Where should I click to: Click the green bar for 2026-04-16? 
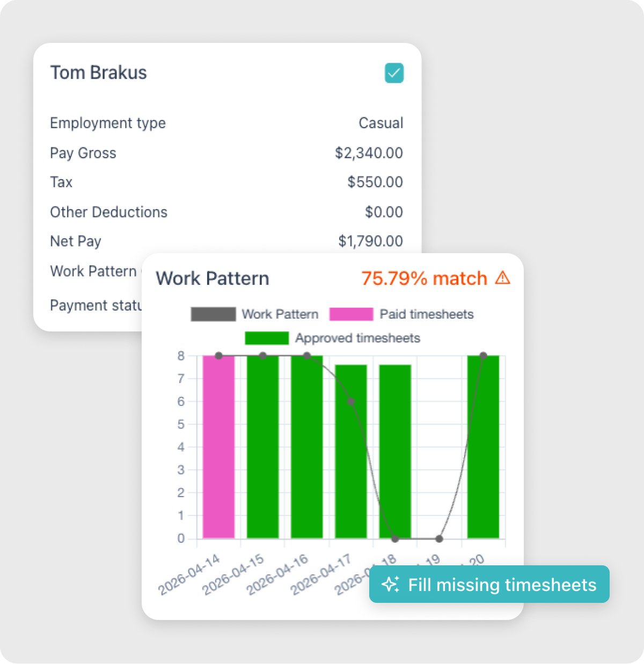(306, 446)
